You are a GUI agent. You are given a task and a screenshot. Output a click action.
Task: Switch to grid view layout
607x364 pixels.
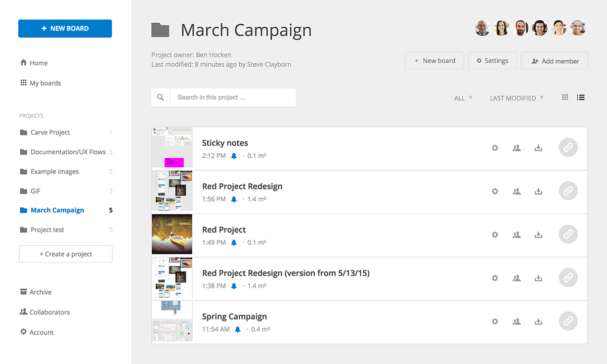(565, 98)
